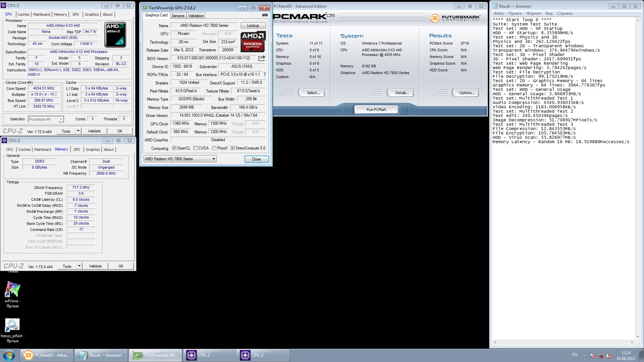Click the EN language indicator in taskbar

tap(575, 355)
